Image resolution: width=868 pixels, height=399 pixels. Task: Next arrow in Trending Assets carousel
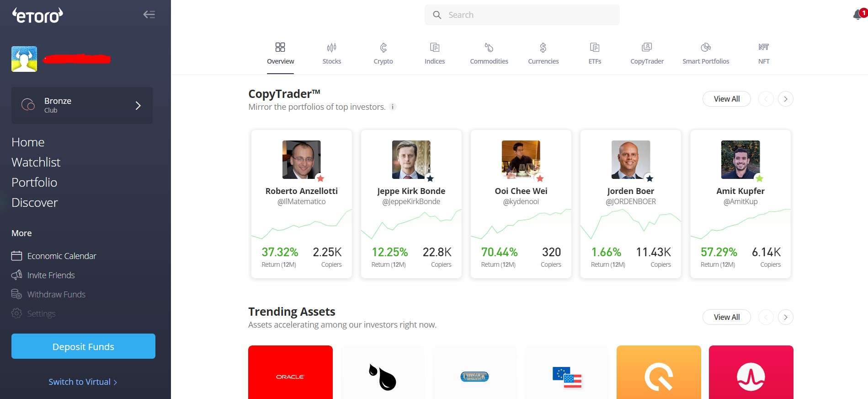[x=786, y=317]
